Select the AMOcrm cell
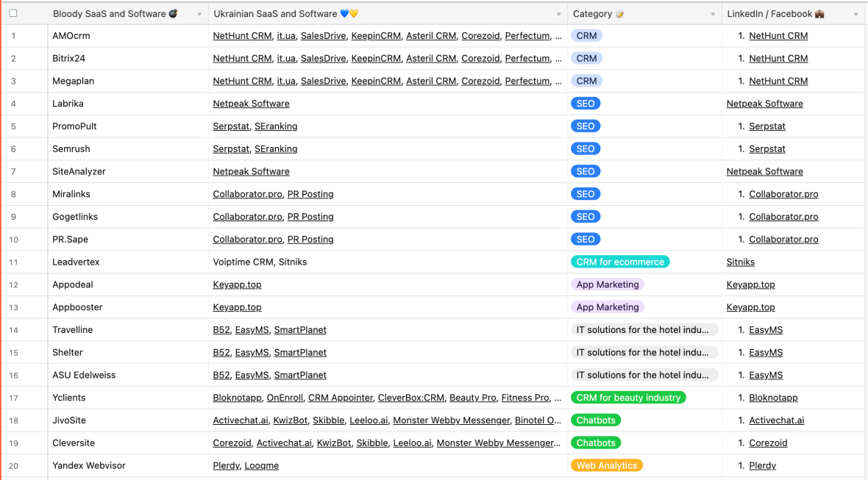Image resolution: width=868 pixels, height=480 pixels. click(x=128, y=36)
